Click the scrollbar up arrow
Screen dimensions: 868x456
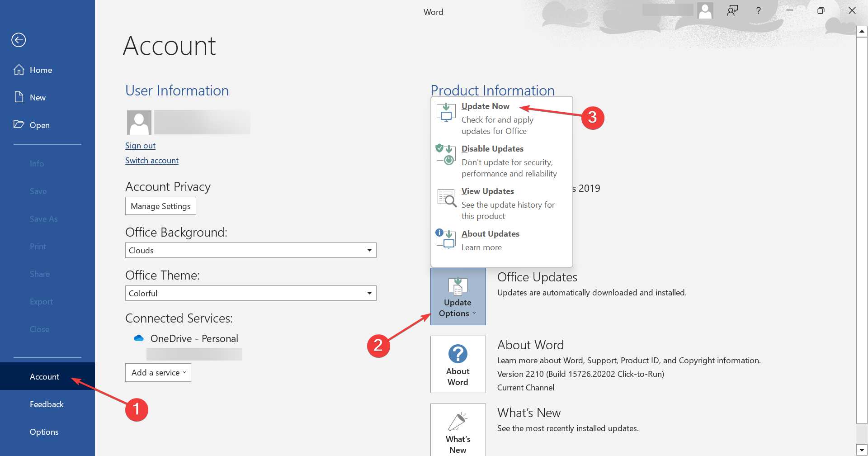point(862,31)
